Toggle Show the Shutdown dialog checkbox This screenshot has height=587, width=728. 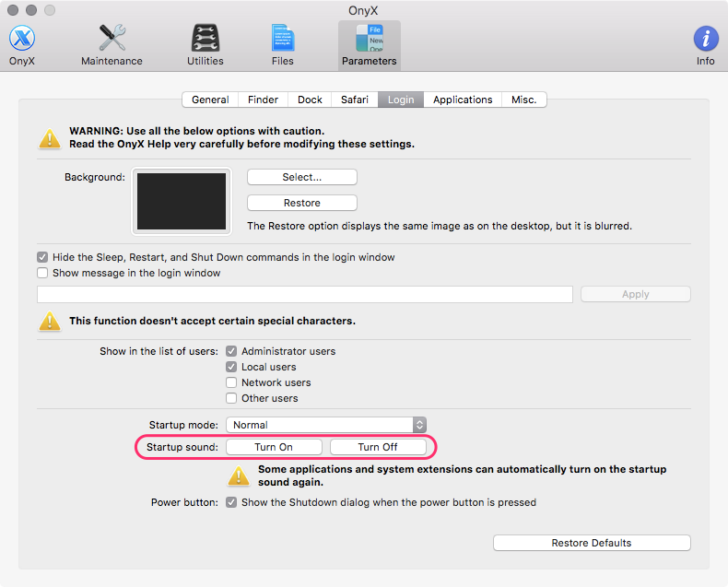click(231, 502)
